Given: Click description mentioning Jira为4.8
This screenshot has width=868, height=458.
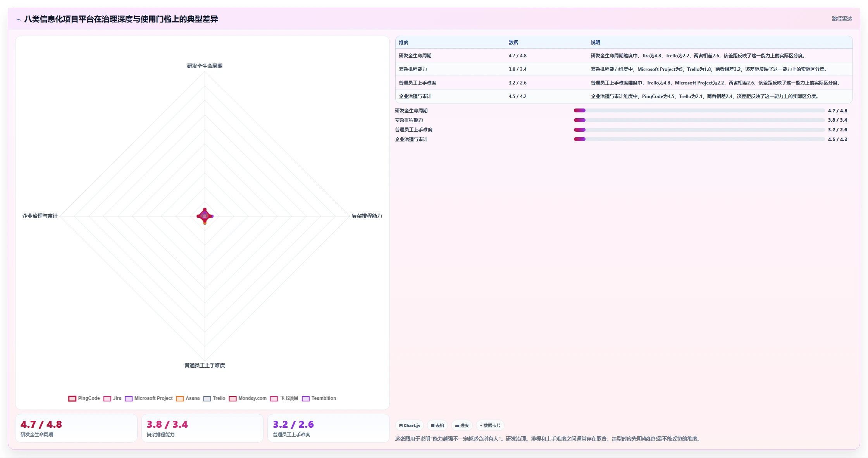Looking at the screenshot, I should [x=699, y=56].
